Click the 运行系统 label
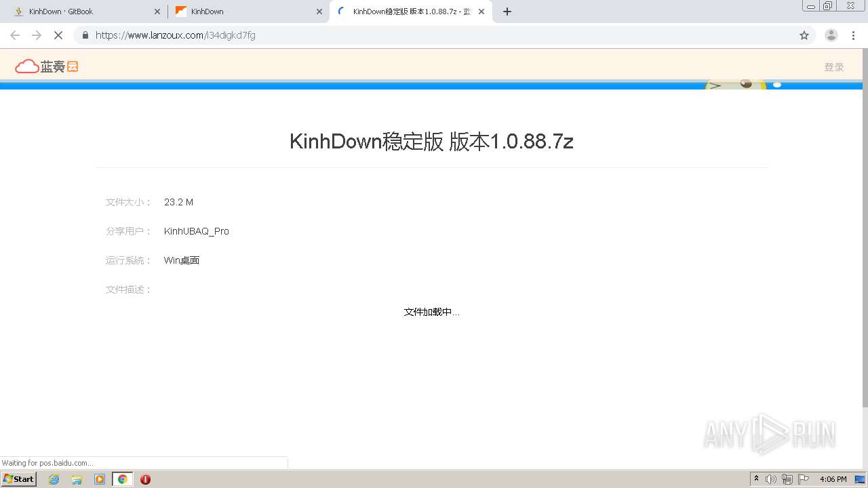The height and width of the screenshot is (488, 868). 128,260
